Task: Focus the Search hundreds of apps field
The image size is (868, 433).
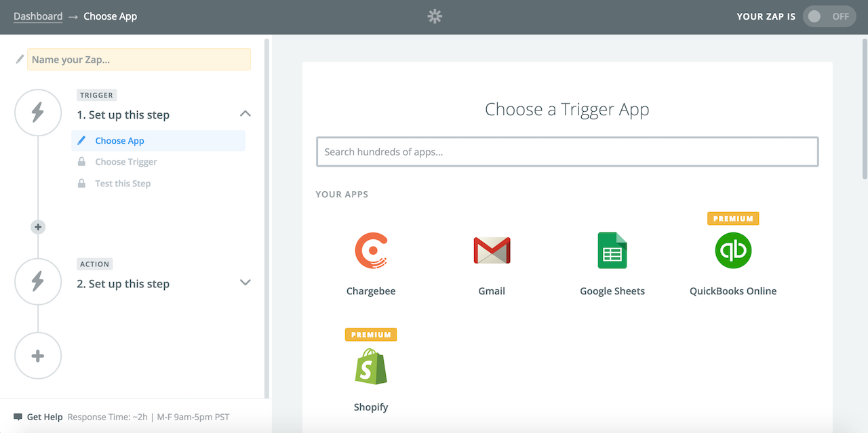Action: pyautogui.click(x=568, y=152)
